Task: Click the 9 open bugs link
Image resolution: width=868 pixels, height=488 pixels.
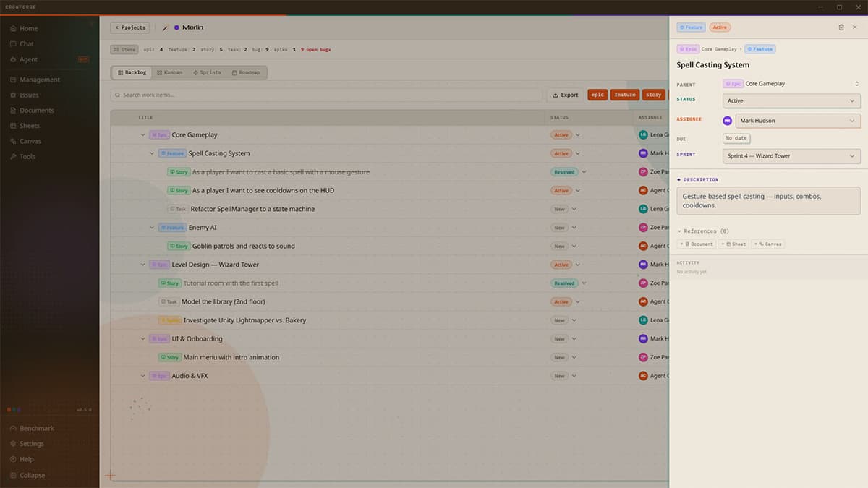Action: tap(316, 50)
